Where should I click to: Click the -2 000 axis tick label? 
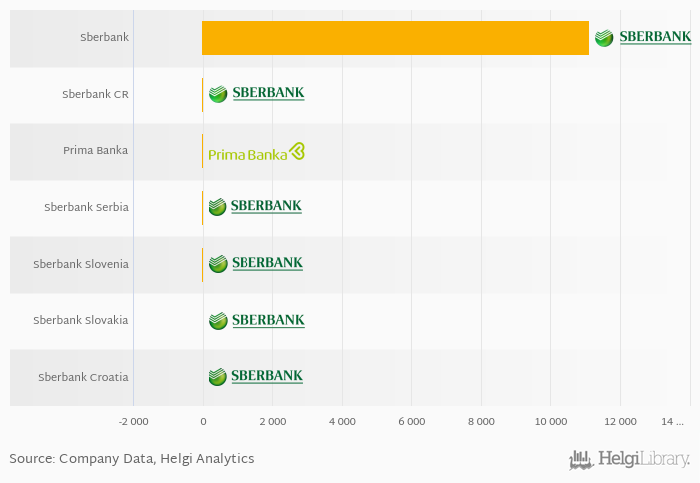(x=133, y=421)
